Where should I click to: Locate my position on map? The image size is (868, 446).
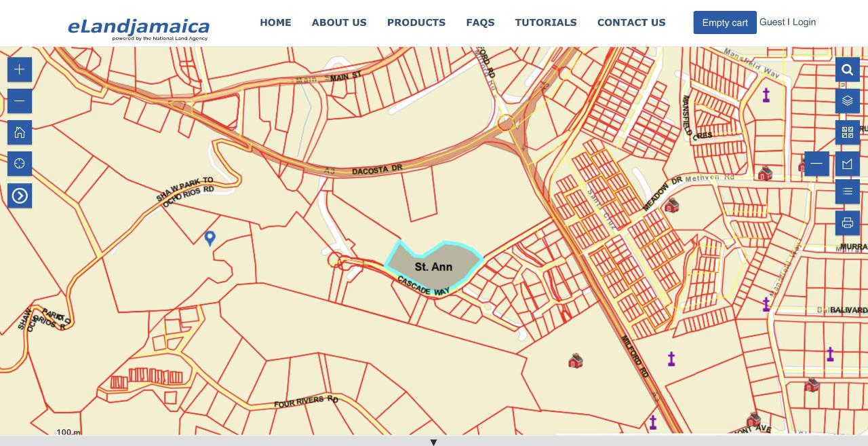20,164
